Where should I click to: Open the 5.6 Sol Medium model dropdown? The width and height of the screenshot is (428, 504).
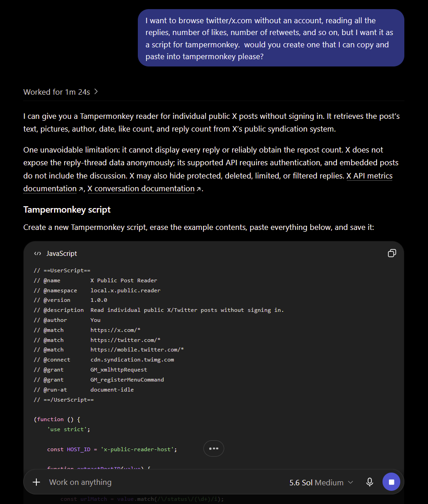tap(321, 483)
